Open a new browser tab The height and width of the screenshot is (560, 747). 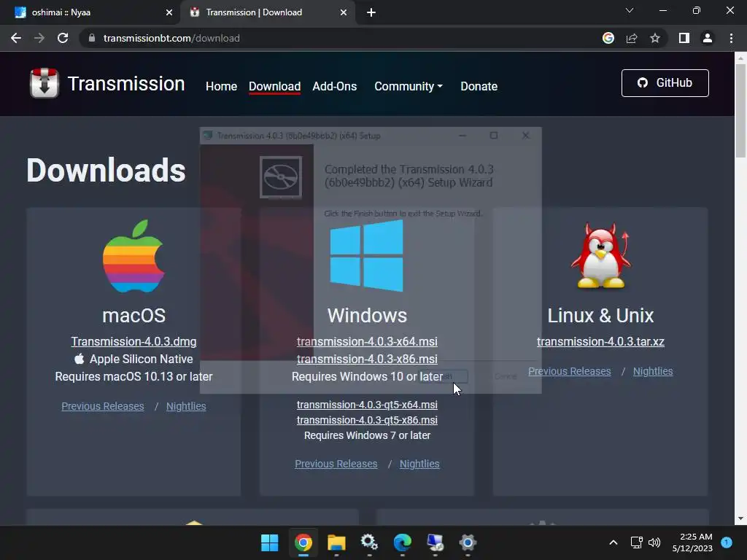[371, 12]
